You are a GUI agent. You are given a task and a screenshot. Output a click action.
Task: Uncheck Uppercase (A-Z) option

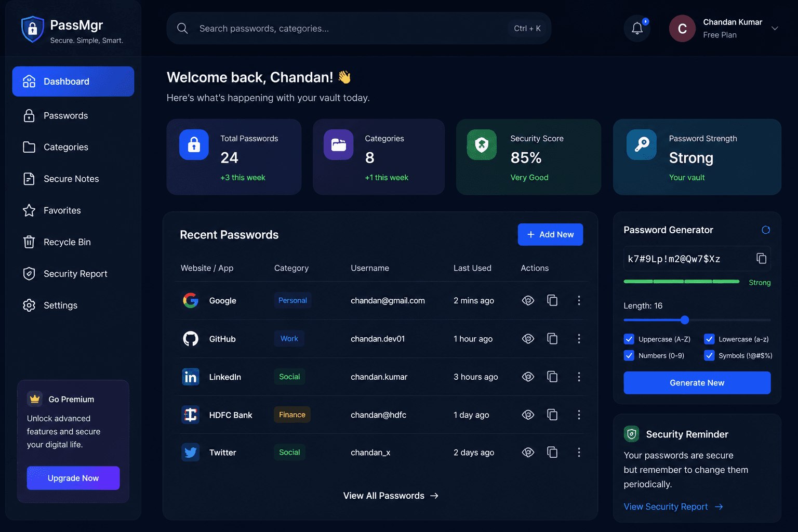pyautogui.click(x=629, y=339)
